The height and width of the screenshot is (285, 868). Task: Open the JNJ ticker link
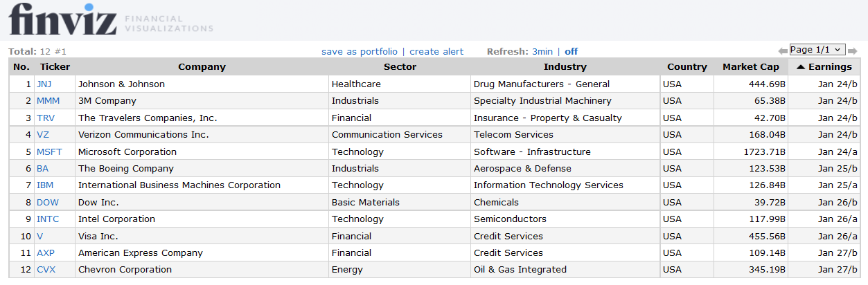pyautogui.click(x=44, y=84)
